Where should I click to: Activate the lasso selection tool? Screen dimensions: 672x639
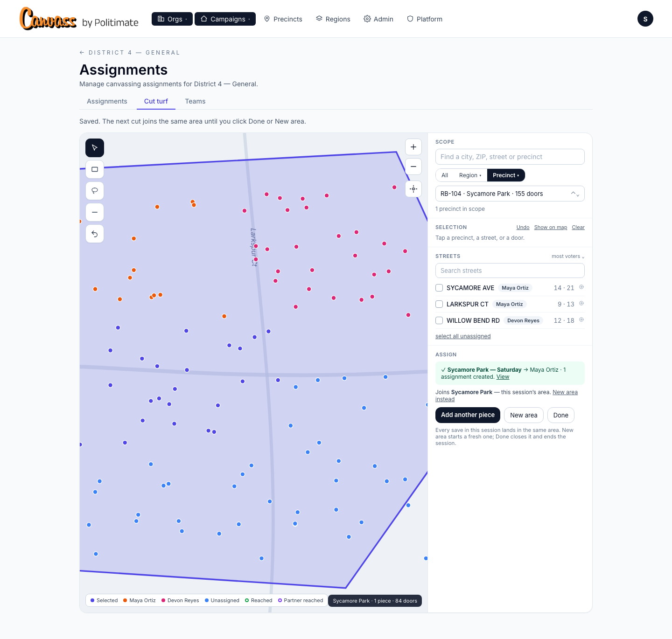(x=95, y=191)
